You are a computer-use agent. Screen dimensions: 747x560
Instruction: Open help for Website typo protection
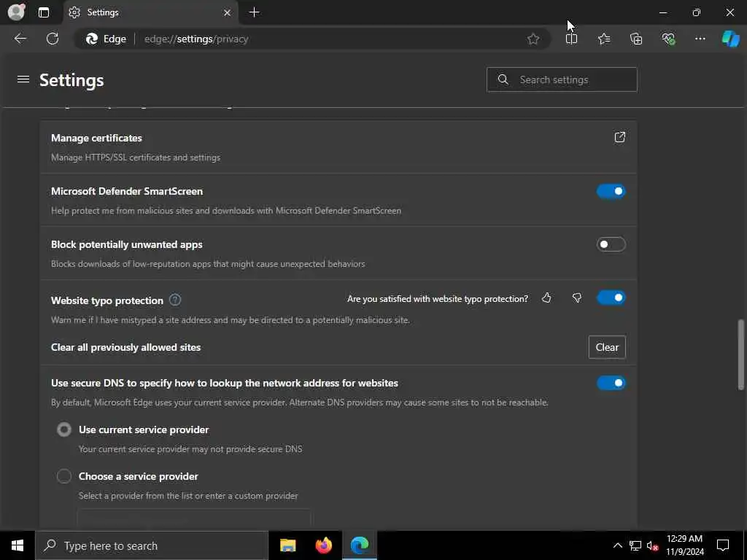(x=175, y=300)
